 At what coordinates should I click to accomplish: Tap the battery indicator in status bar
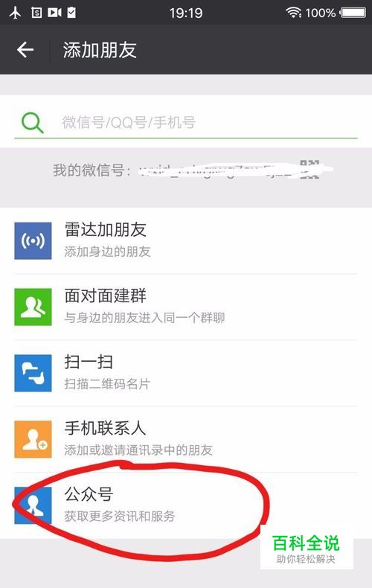point(353,13)
